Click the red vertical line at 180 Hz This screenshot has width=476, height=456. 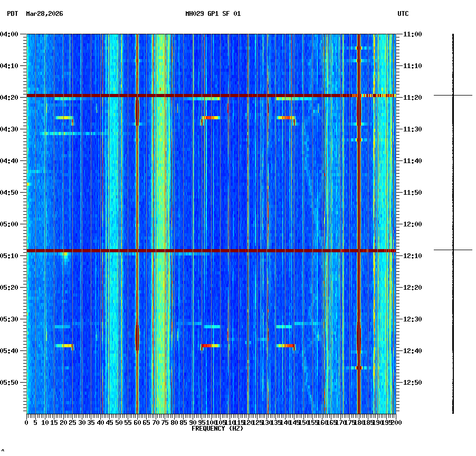pyautogui.click(x=359, y=211)
